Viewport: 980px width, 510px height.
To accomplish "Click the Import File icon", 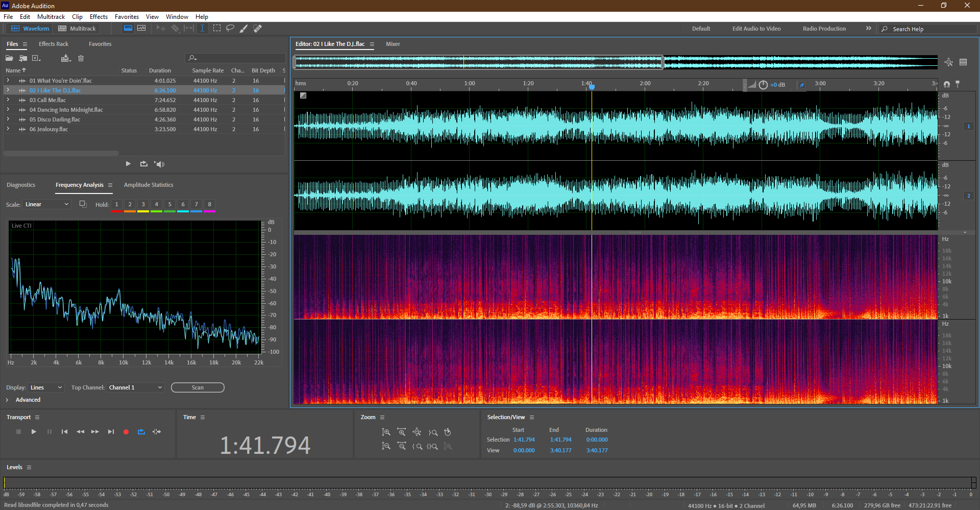I will coord(23,58).
